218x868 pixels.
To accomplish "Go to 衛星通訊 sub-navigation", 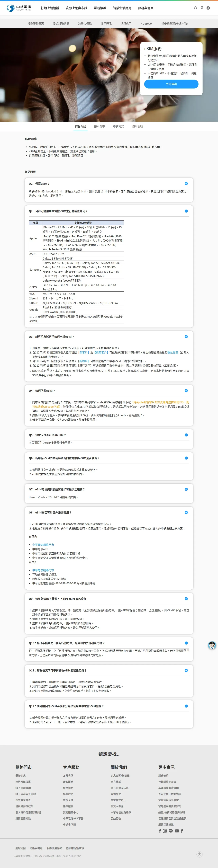I will (106, 24).
